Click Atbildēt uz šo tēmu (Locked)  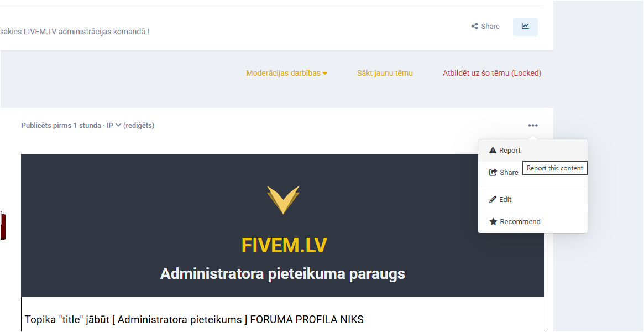492,73
